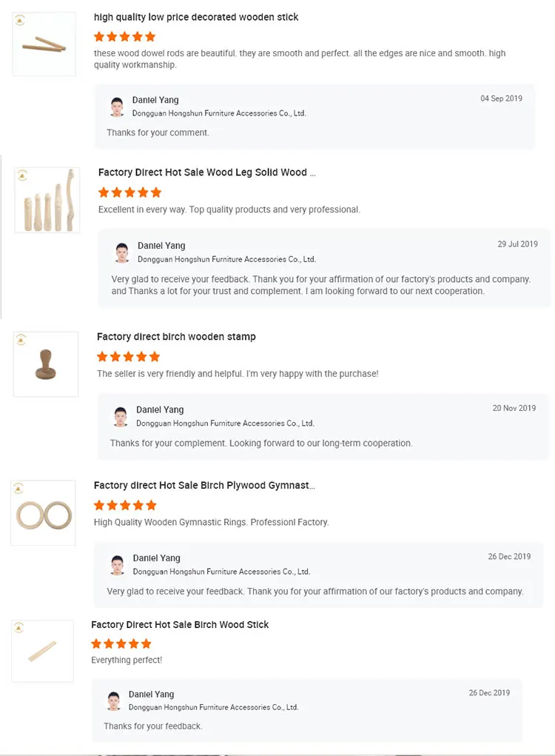Click Daniel Yang avatar on gymnastic rings reply
This screenshot has height=756, width=555.
tap(118, 565)
